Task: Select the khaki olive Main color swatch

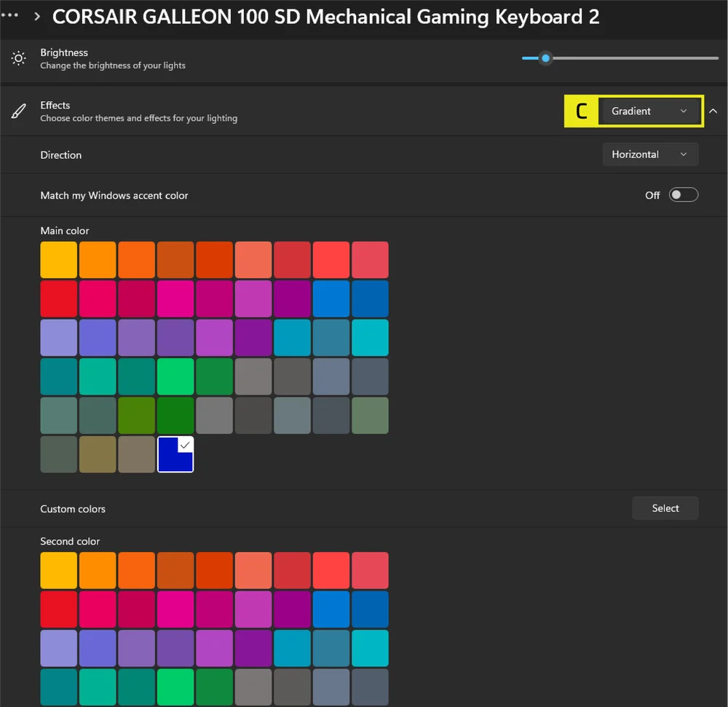Action: point(98,454)
